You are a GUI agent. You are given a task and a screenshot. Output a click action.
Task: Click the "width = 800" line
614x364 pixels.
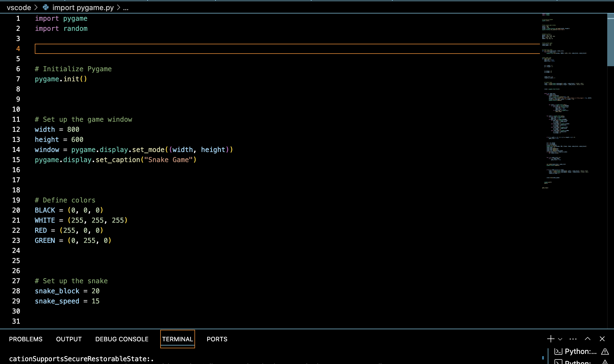point(57,130)
